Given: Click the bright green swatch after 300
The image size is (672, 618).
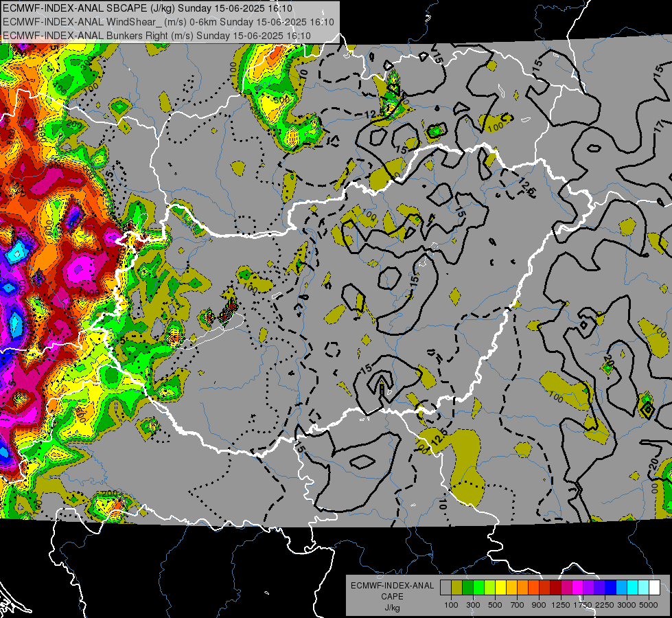Looking at the screenshot, I should pos(478,588).
